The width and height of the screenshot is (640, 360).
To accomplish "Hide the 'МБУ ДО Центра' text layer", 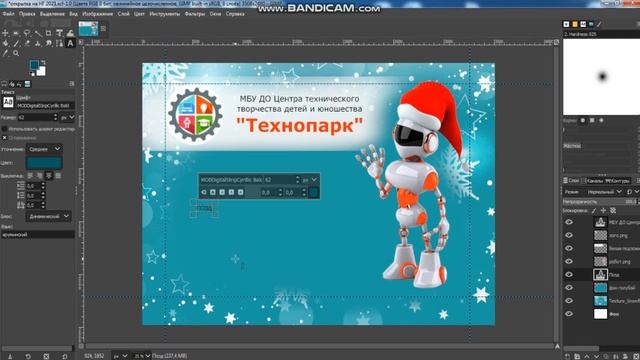I will 569,222.
